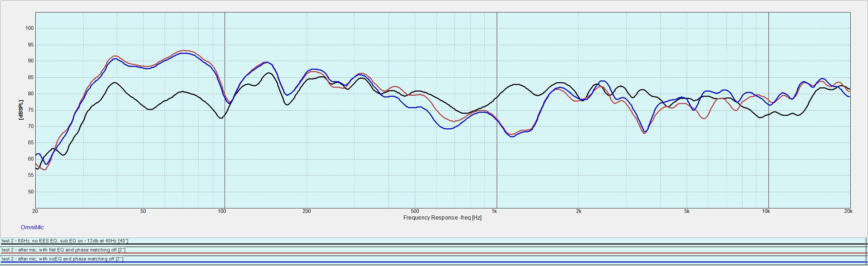Click the 500 Hz frequency axis label
Screen dimensions: 868x266
pos(415,211)
